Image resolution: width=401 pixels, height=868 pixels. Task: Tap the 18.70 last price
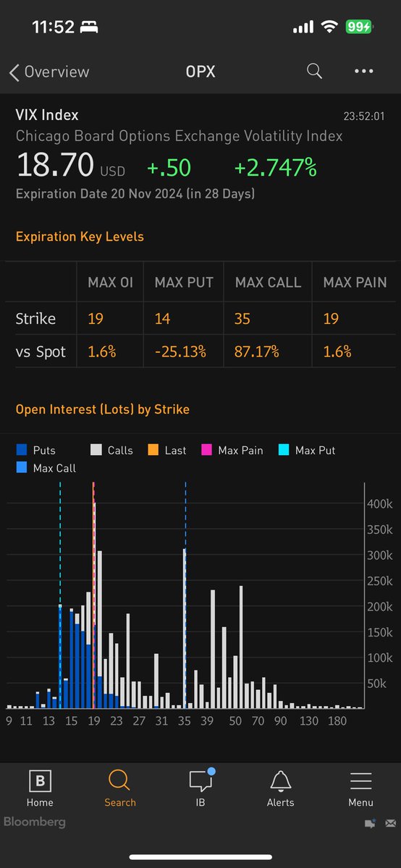coord(55,166)
